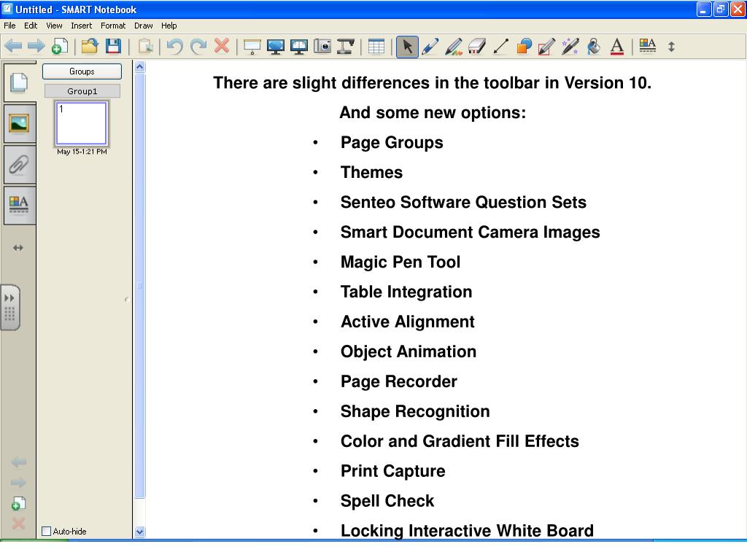
Task: Select the Shape Recognition Pen tool
Action: [x=547, y=47]
